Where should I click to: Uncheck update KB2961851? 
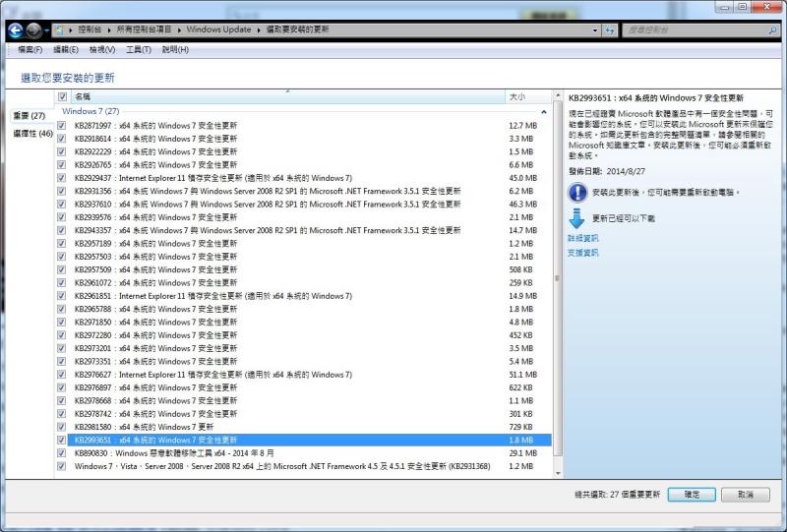pos(61,296)
